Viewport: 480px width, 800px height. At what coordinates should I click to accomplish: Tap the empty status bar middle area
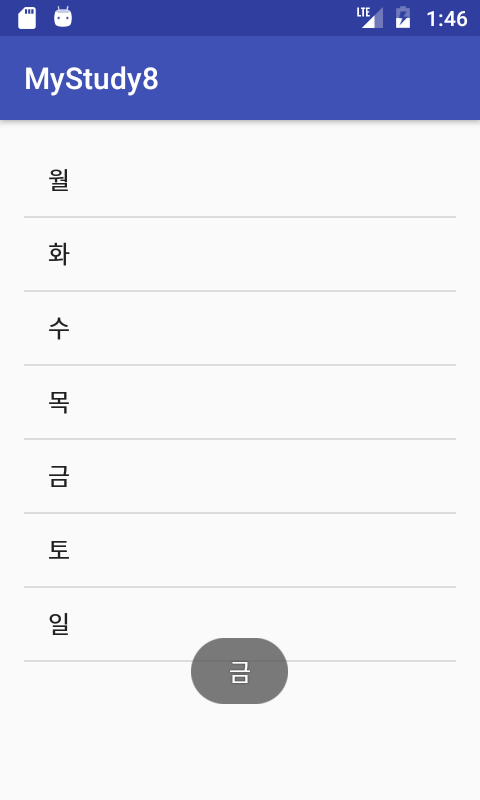click(x=214, y=18)
